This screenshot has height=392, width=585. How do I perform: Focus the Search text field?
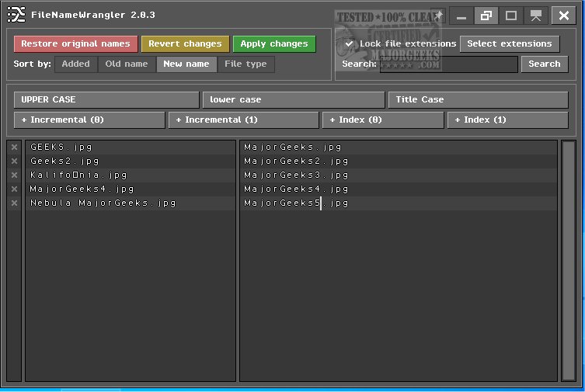[448, 64]
